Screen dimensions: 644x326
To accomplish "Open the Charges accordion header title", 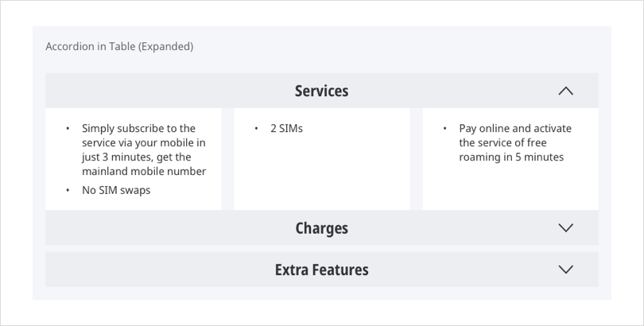I will [321, 228].
